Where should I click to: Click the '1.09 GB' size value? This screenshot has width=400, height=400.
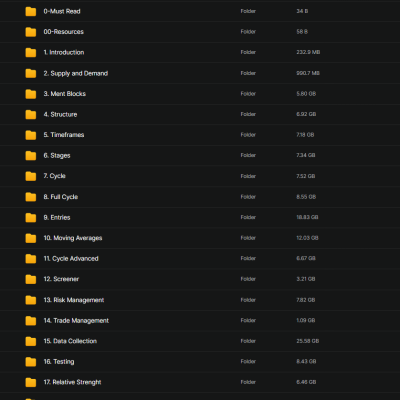pos(306,320)
